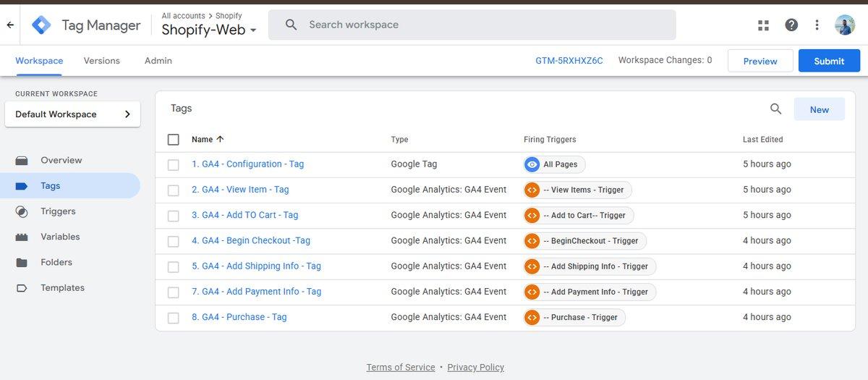868x380 pixels.
Task: Click the View Items trigger code icon
Action: click(x=532, y=190)
